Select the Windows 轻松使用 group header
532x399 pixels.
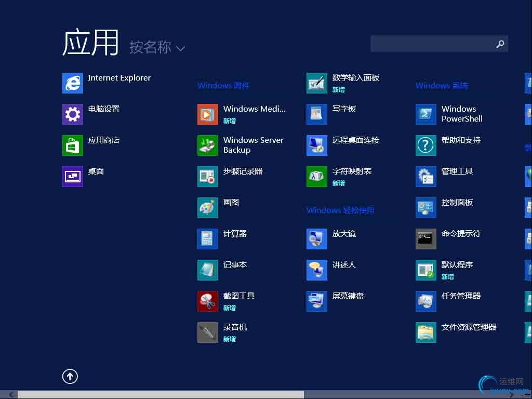coord(340,210)
